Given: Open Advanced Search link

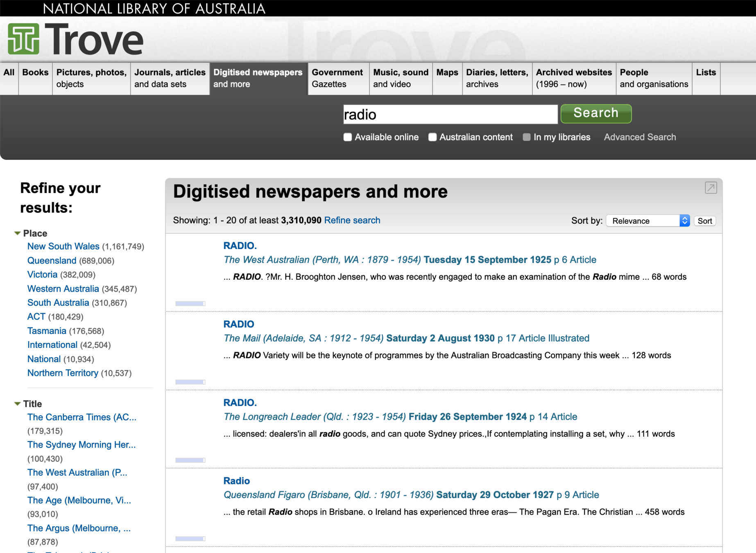Looking at the screenshot, I should [x=640, y=137].
